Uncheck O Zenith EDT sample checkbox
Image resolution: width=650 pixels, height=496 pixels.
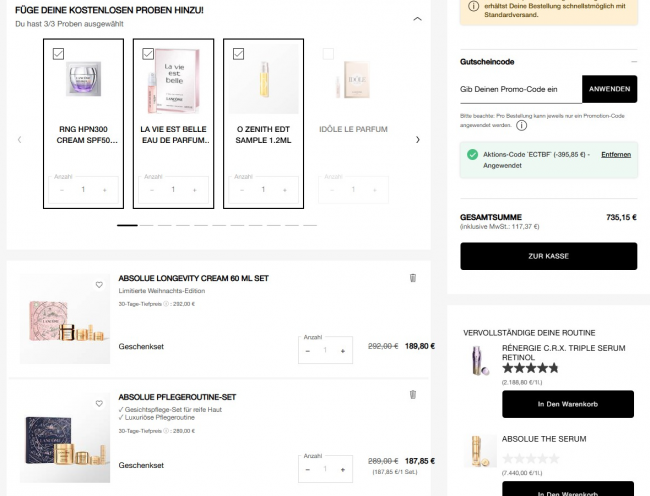tap(238, 53)
